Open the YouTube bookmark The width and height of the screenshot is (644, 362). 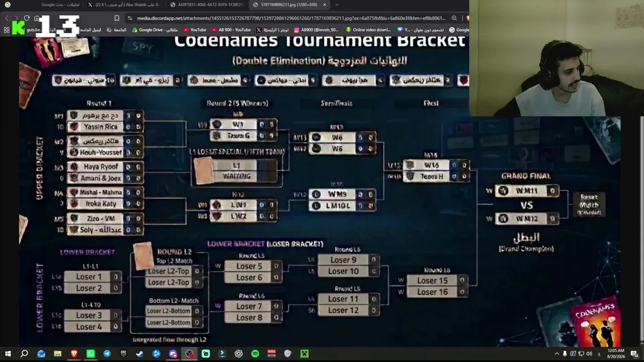tap(195, 30)
